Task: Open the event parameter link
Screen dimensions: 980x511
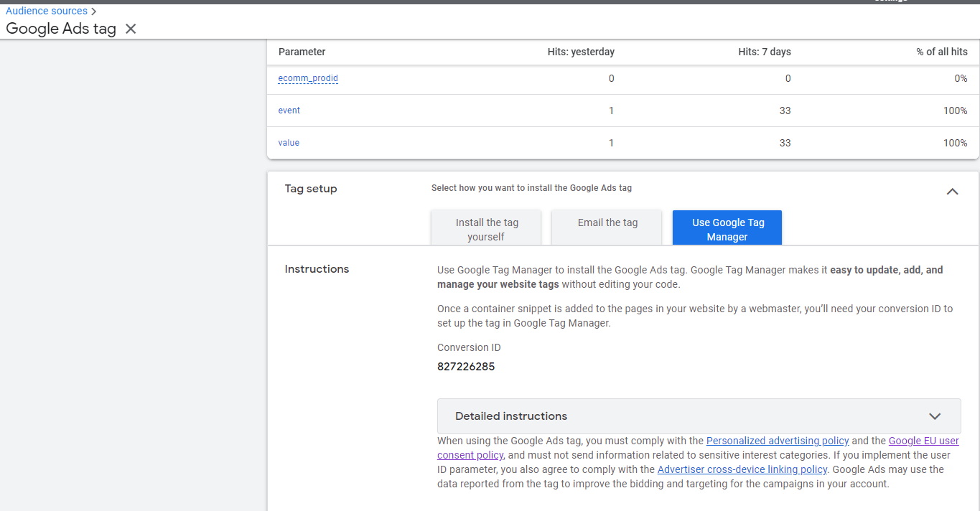Action: pos(289,111)
